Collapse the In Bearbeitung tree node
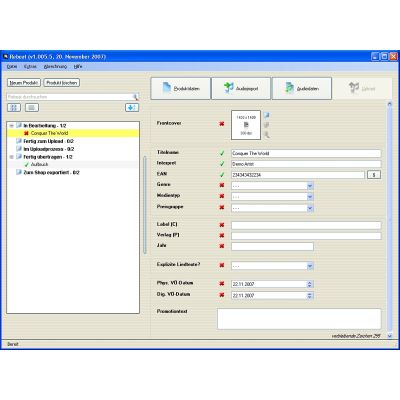Viewport: 400px width, 400px height. tap(12, 126)
